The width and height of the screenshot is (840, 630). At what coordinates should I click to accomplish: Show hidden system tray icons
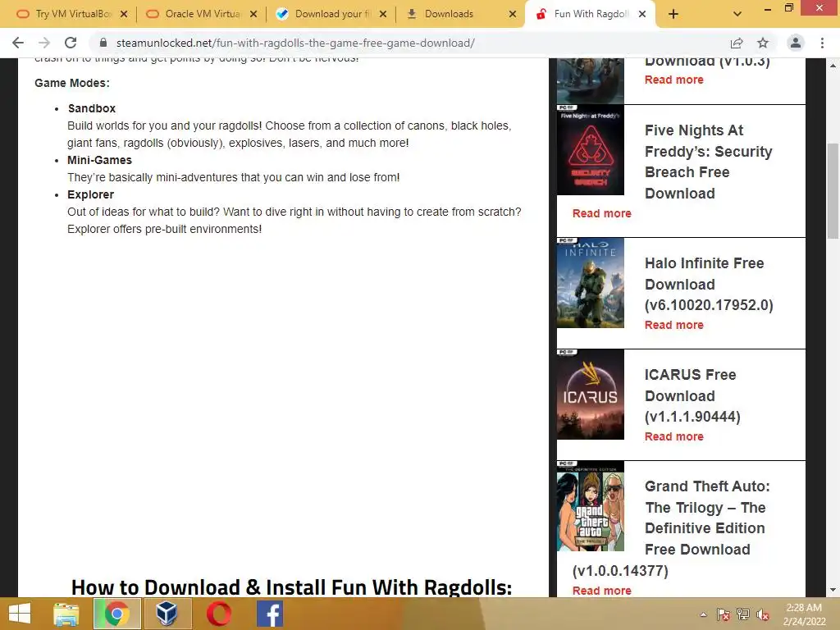(703, 614)
